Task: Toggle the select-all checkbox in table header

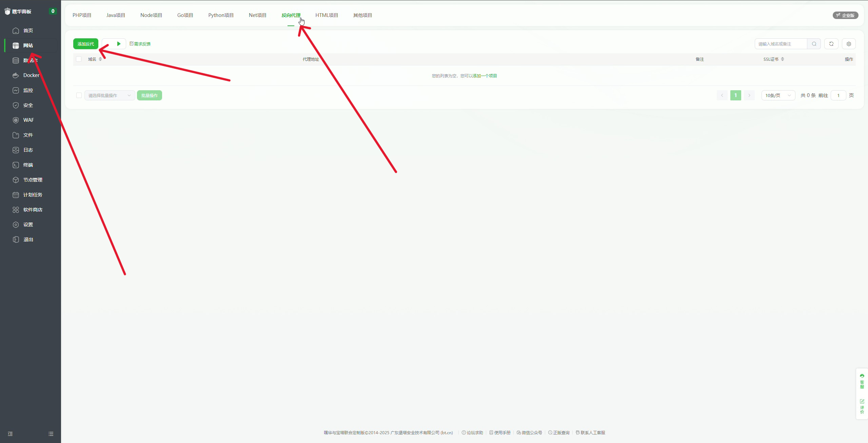Action: coord(79,59)
